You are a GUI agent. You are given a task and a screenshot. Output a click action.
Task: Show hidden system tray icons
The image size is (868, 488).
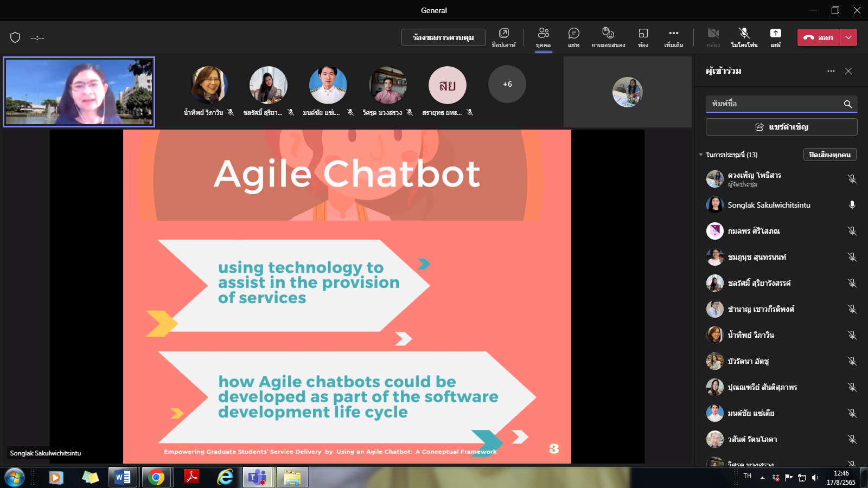click(x=762, y=478)
